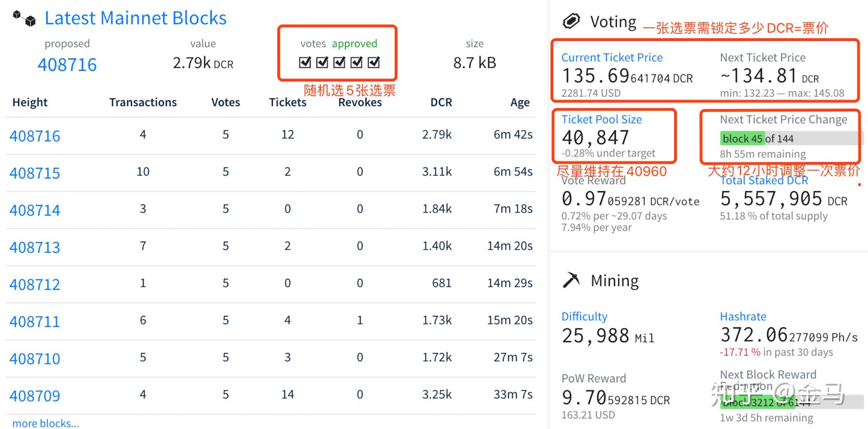
Task: Open the Total Staked DCR link
Action: pyautogui.click(x=764, y=180)
